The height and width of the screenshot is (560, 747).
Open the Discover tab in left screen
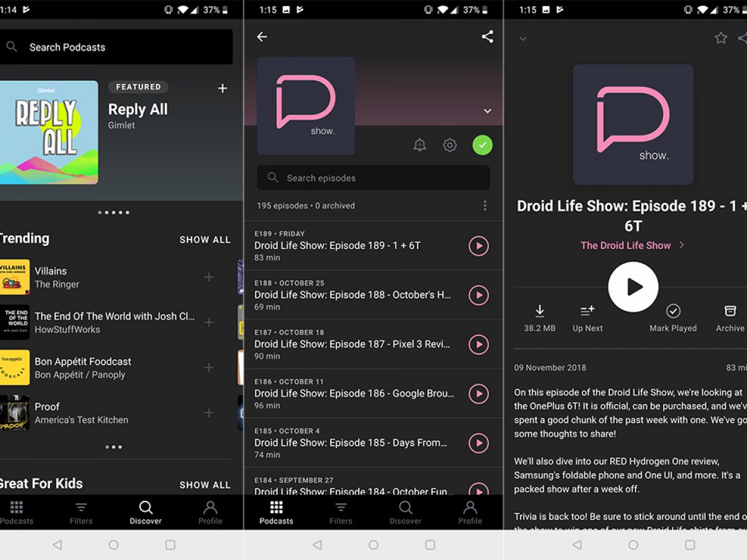[x=146, y=513]
